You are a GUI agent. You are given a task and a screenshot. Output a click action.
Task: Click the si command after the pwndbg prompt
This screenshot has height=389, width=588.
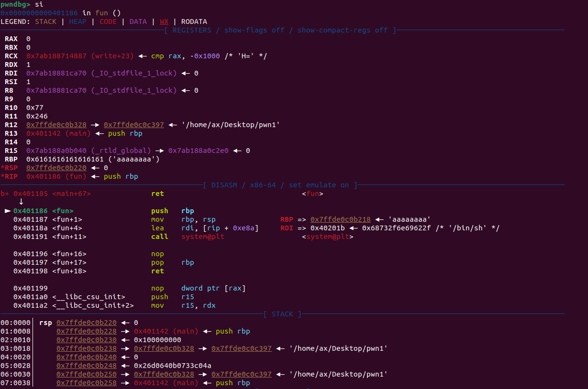point(39,4)
